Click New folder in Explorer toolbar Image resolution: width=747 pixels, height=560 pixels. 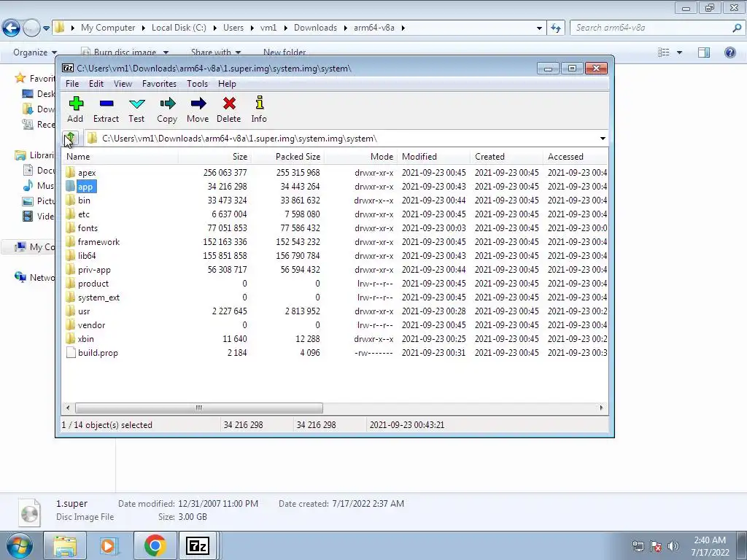coord(285,52)
